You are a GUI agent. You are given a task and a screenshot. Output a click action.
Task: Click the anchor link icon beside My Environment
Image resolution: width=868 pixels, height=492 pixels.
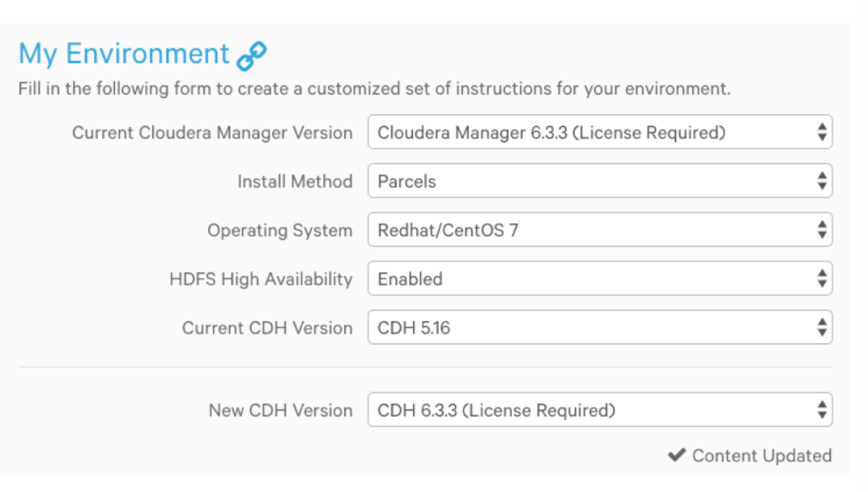click(252, 55)
